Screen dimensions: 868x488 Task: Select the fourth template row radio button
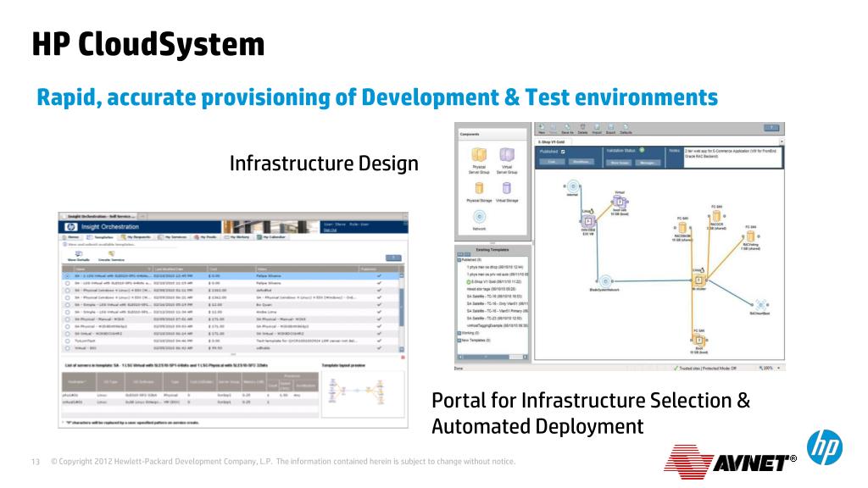tap(68, 297)
